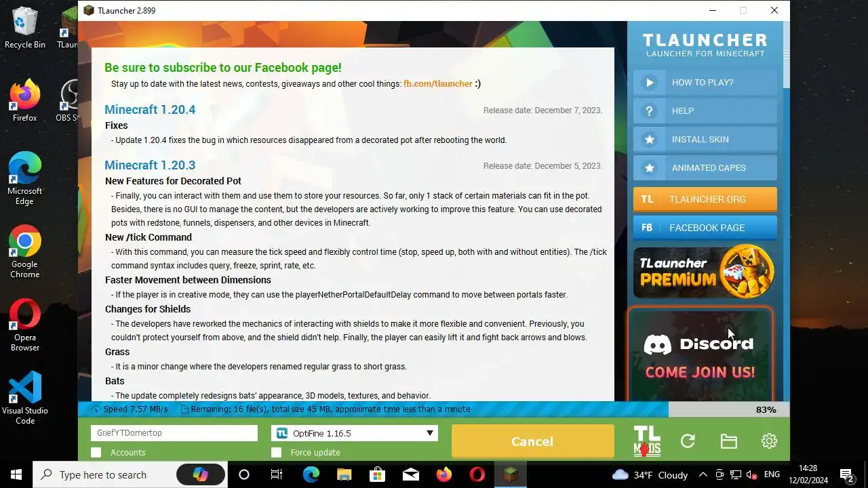Open the Cortana circle in the taskbar

[x=244, y=474]
